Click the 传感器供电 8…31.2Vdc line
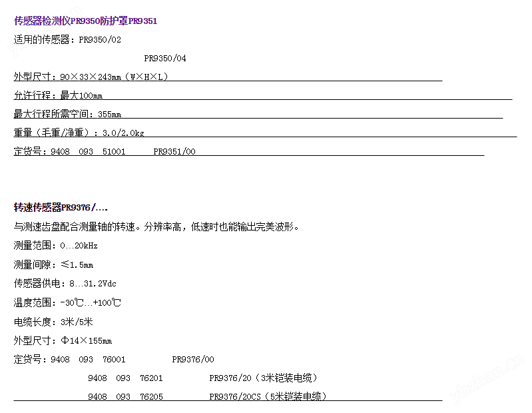This screenshot has height=413, width=532. (x=65, y=283)
